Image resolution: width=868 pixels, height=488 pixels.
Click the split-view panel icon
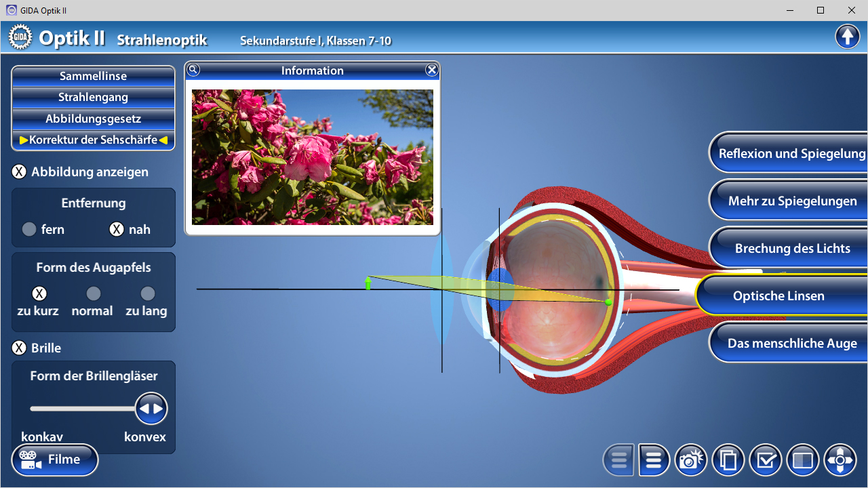pyautogui.click(x=803, y=461)
